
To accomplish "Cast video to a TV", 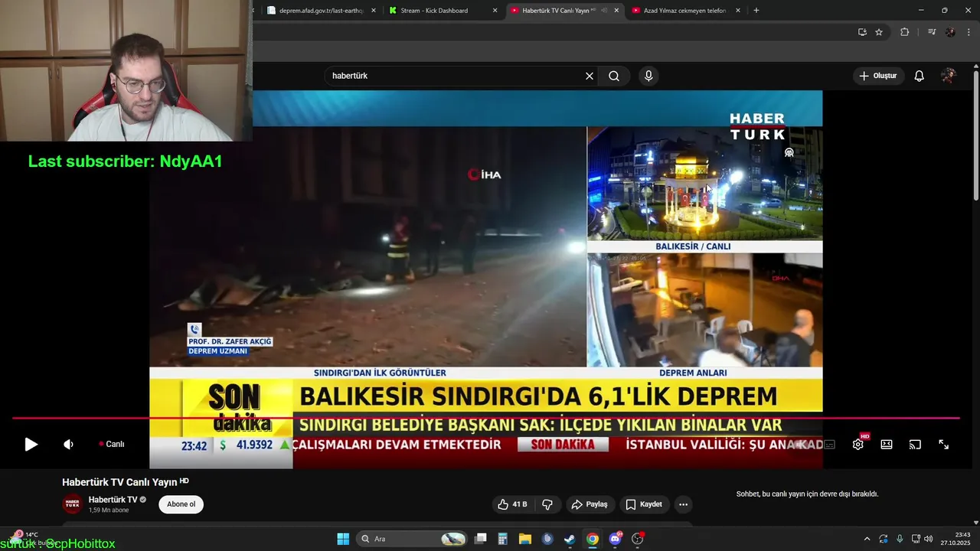I will pyautogui.click(x=915, y=444).
